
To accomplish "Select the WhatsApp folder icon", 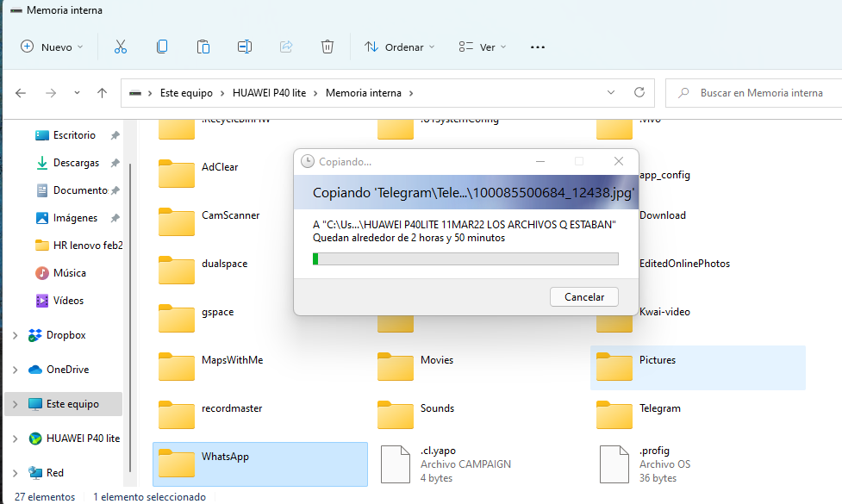I will 176,464.
